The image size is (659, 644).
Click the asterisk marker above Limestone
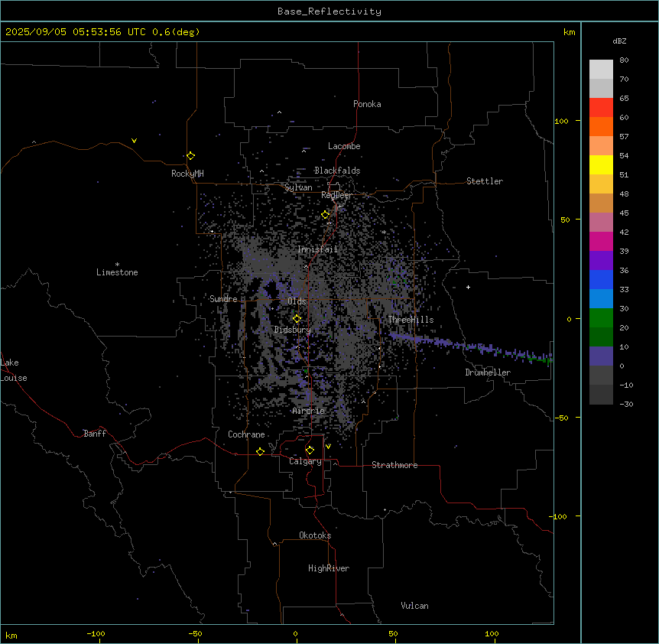click(117, 265)
